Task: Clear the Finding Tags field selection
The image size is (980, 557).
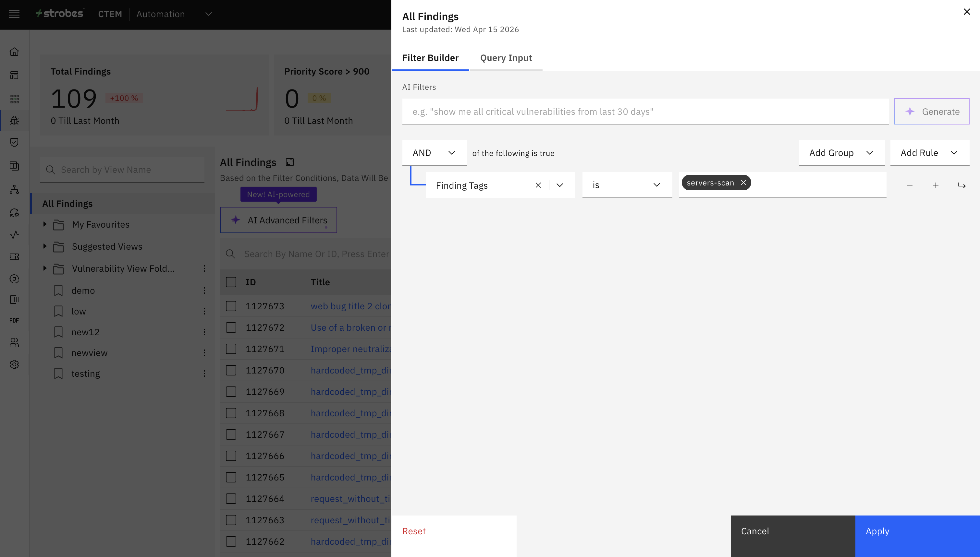Action: tap(538, 185)
